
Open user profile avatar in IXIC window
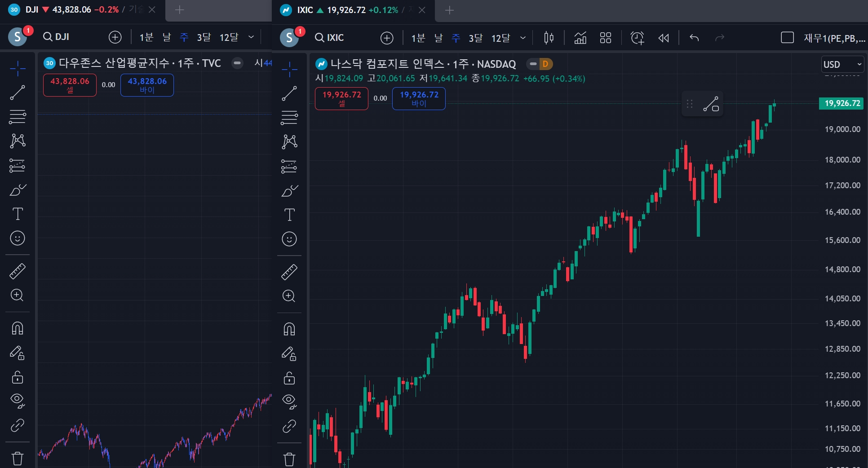289,38
